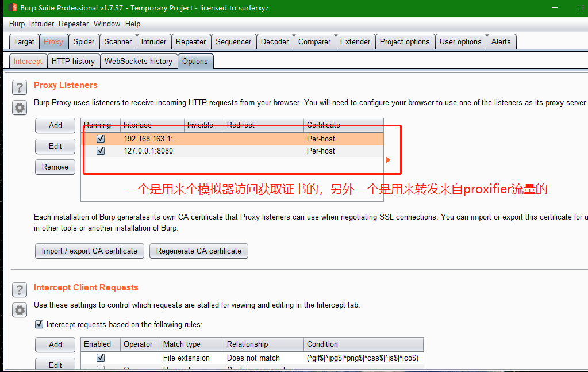Edit the selected intercept request rule
588x372 pixels.
55,364
